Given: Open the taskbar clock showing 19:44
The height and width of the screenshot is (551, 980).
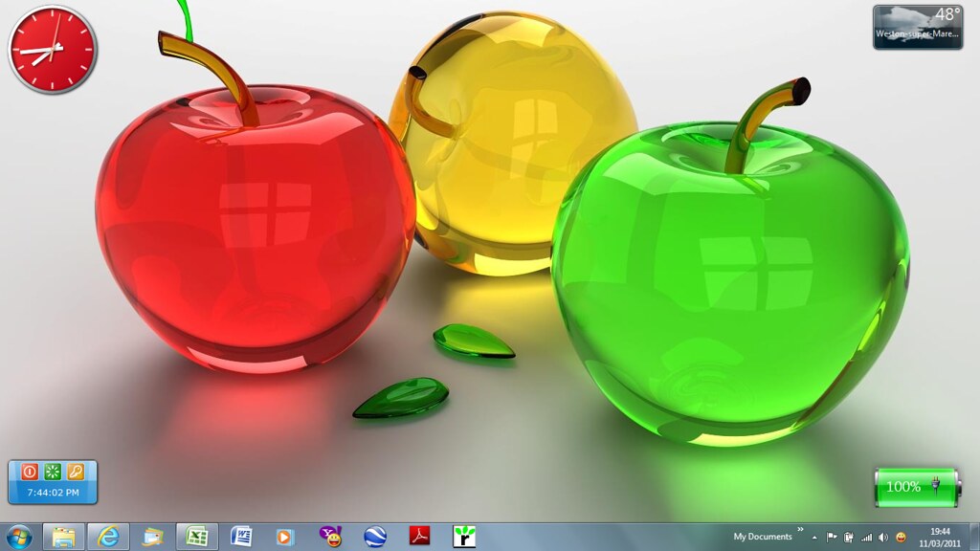Looking at the screenshot, I should [x=941, y=537].
